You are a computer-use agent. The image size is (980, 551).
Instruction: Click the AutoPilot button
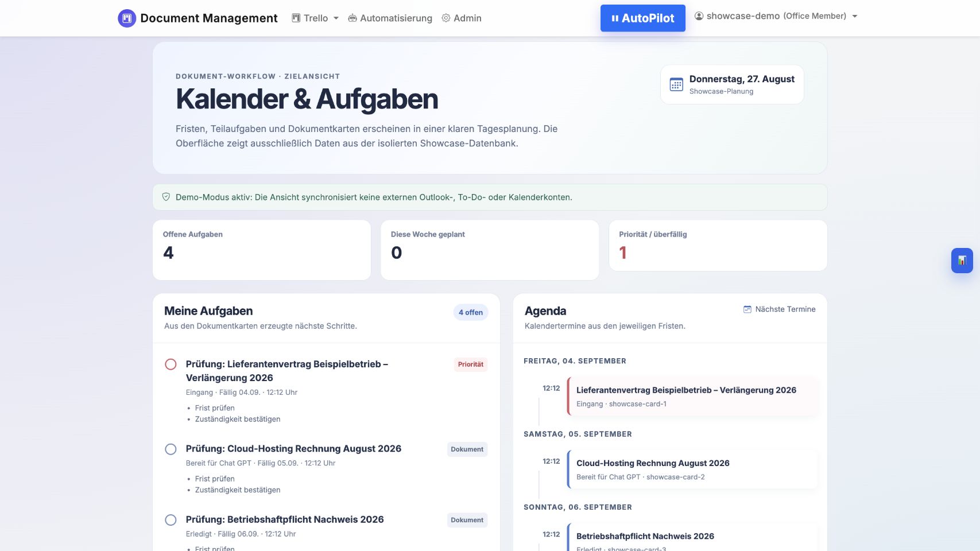pyautogui.click(x=643, y=18)
